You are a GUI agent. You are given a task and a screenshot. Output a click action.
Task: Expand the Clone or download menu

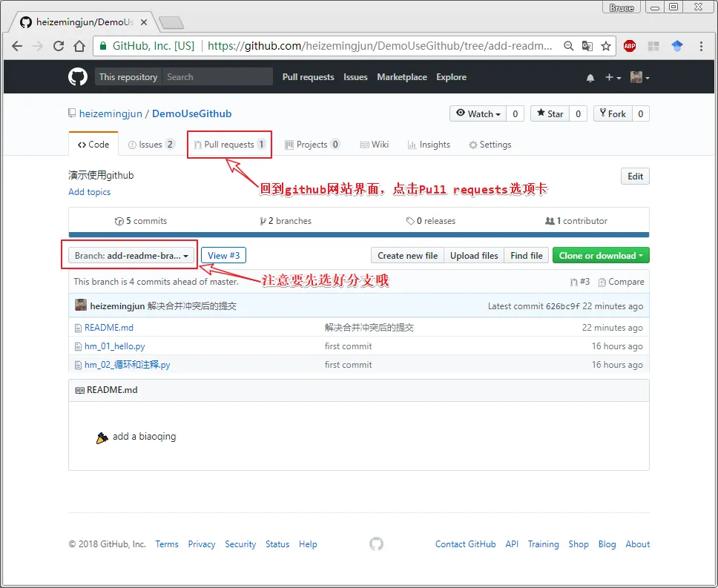[x=601, y=256]
